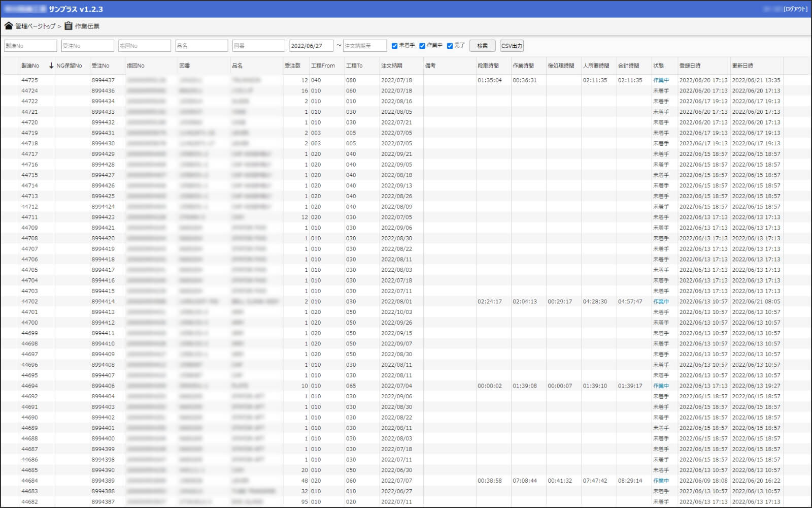The width and height of the screenshot is (812, 508).
Task: Click the ログアウト link
Action: coord(795,9)
